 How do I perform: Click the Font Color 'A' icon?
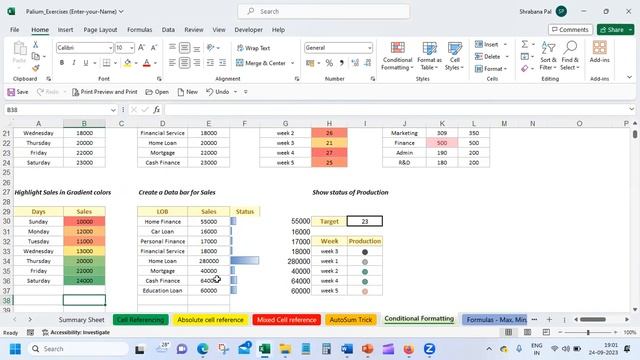(x=147, y=63)
